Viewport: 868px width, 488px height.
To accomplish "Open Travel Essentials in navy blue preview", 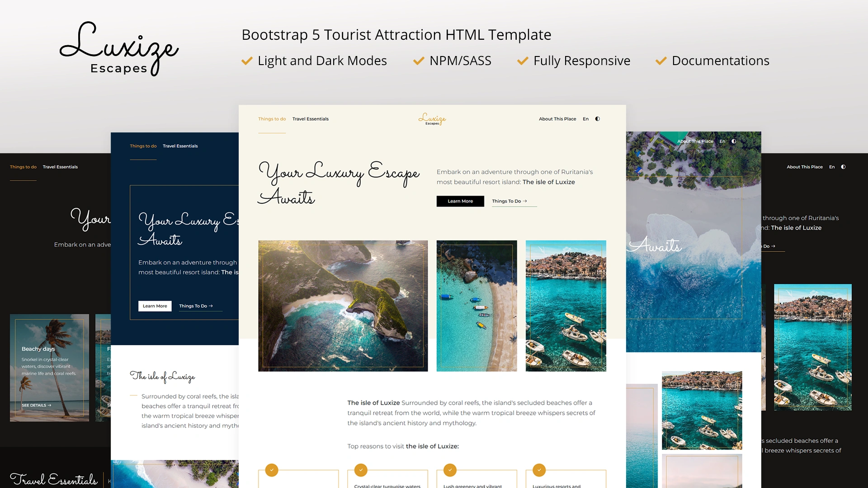I will pos(180,146).
